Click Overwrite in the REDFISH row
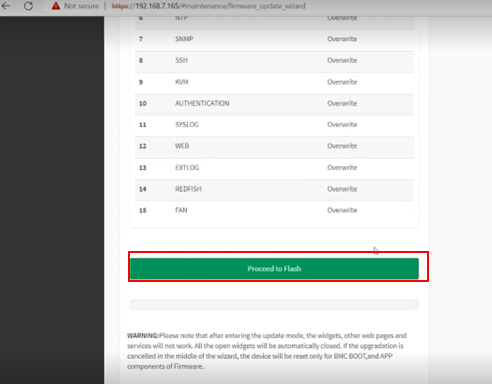The width and height of the screenshot is (492, 384). pos(342,189)
